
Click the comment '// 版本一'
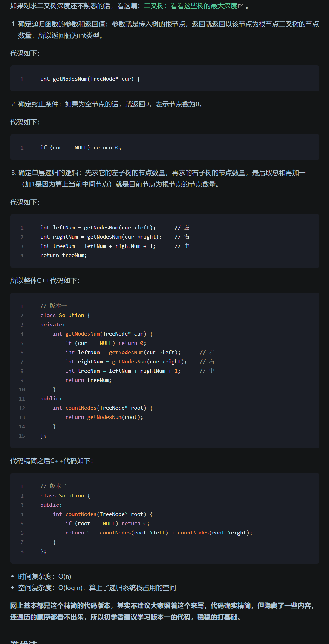54,306
